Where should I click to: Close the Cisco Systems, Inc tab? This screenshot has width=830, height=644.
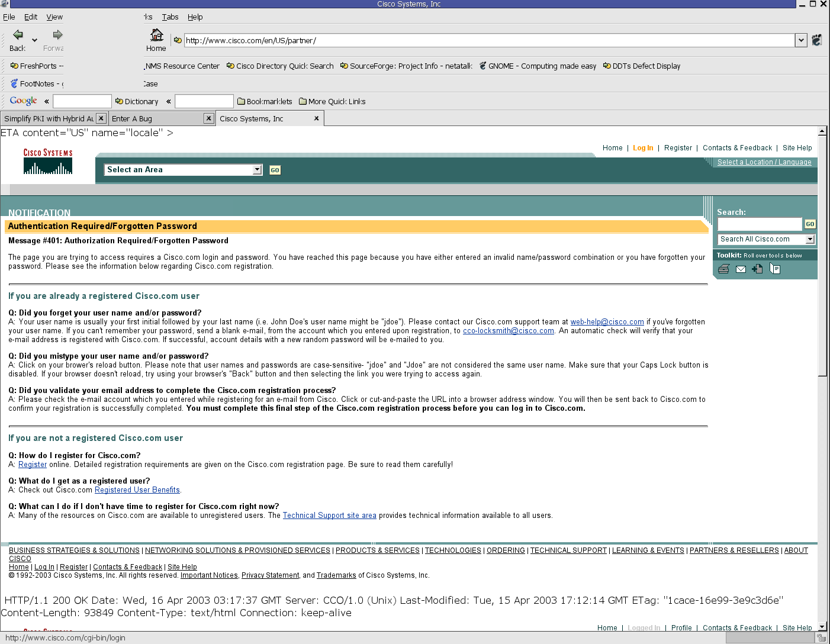pos(316,118)
